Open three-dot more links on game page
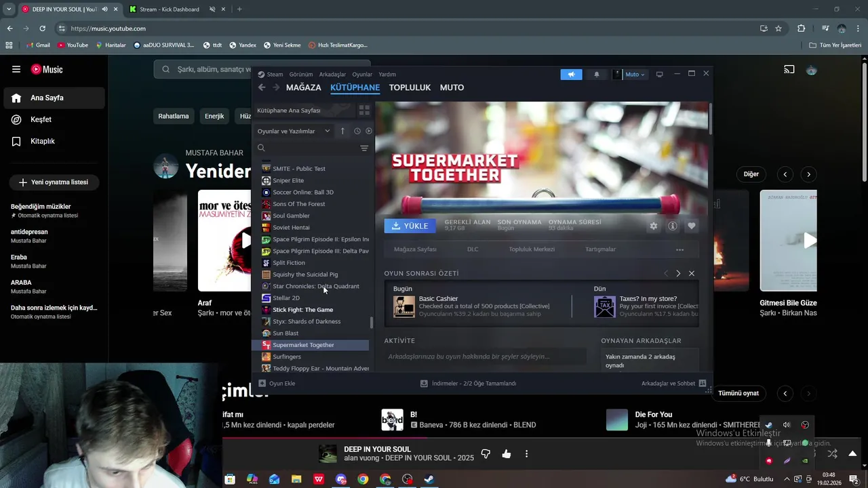868x488 pixels. [x=679, y=249]
